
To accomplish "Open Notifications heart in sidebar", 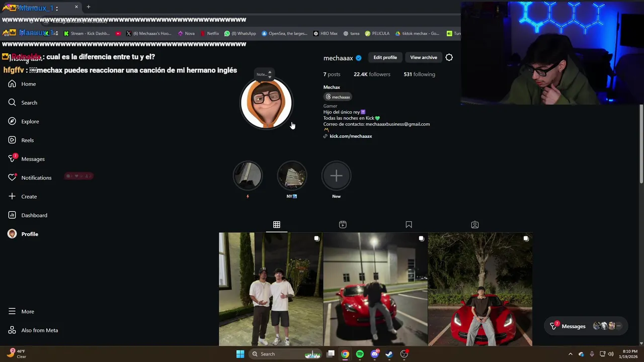I will click(x=30, y=177).
